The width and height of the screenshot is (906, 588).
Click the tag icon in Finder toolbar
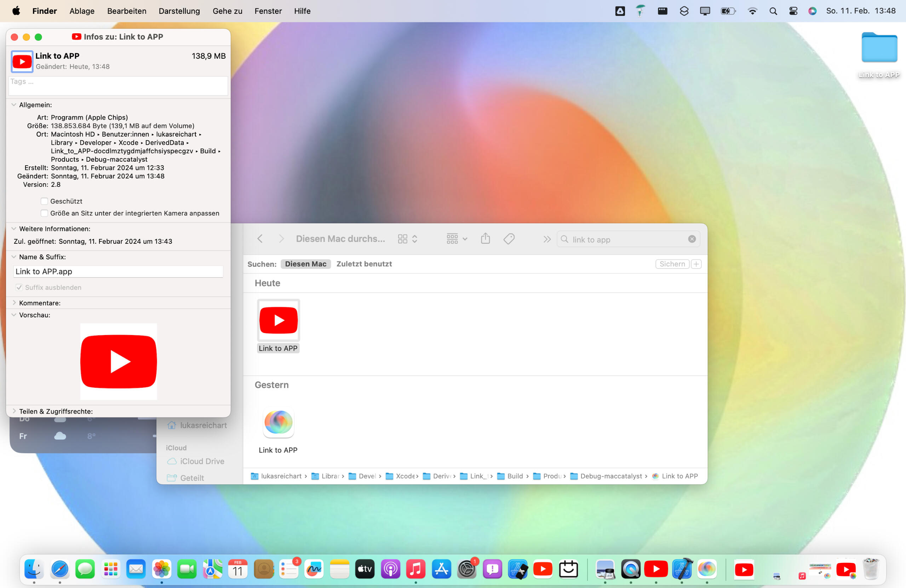point(509,238)
